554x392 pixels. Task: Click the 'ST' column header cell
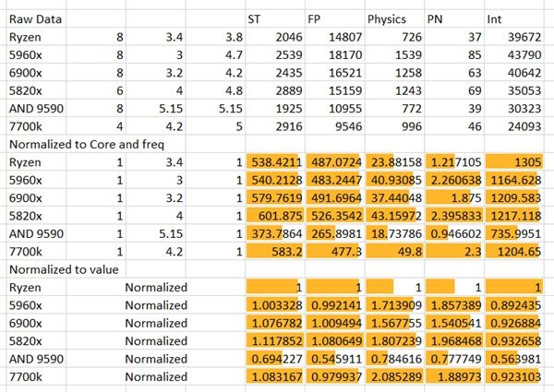(275, 19)
